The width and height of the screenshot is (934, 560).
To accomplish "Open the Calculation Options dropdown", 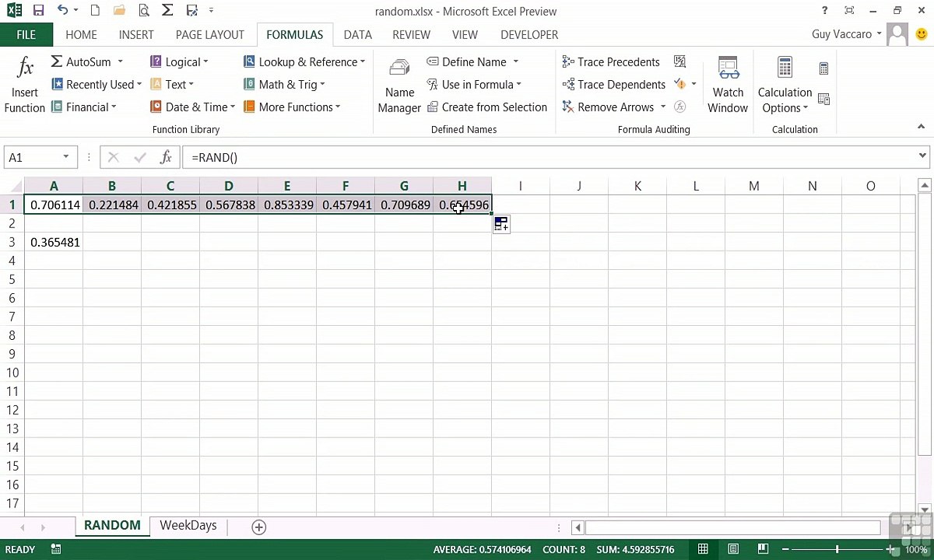I will pos(785,86).
